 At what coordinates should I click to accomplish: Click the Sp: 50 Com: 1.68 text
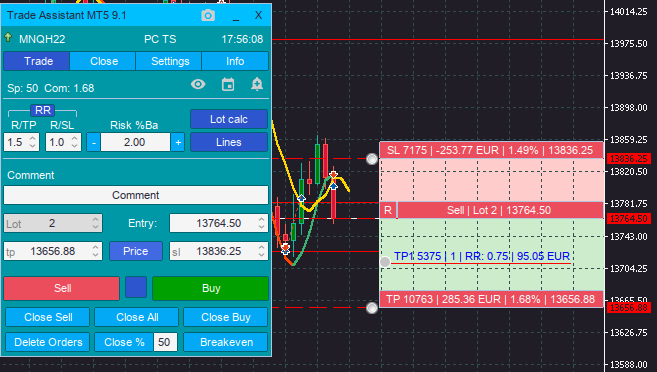51,88
